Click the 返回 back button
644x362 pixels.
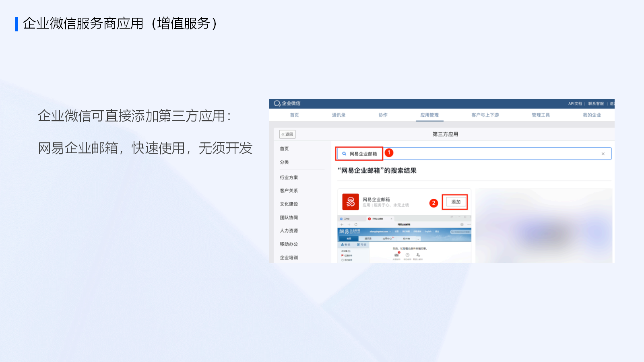pyautogui.click(x=287, y=134)
